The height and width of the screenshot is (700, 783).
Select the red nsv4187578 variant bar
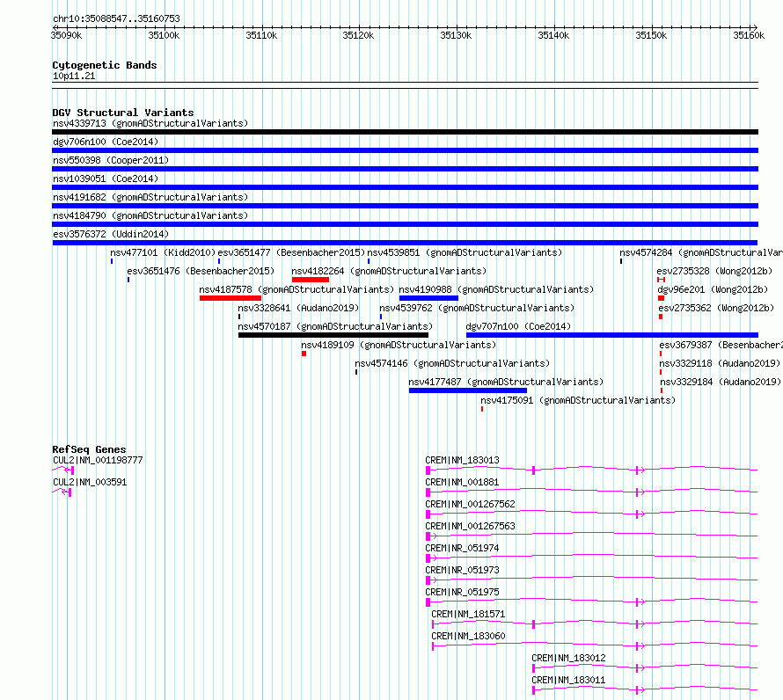coord(231,298)
